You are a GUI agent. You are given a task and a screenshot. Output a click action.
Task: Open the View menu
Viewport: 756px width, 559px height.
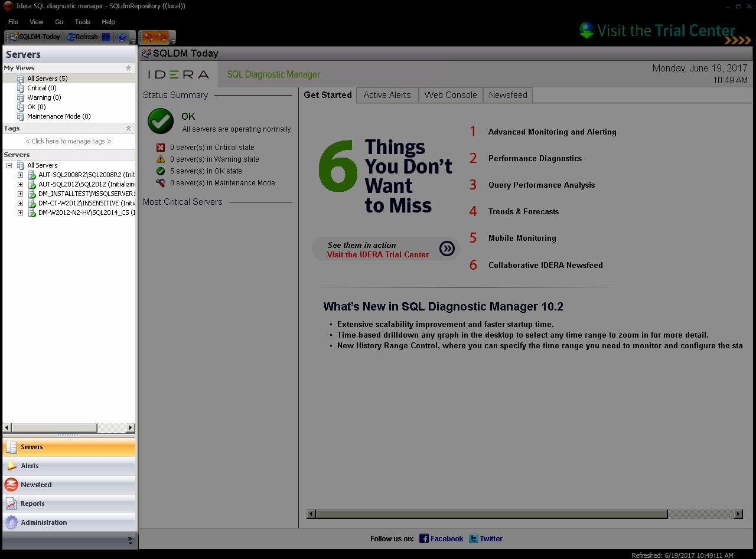tap(37, 22)
